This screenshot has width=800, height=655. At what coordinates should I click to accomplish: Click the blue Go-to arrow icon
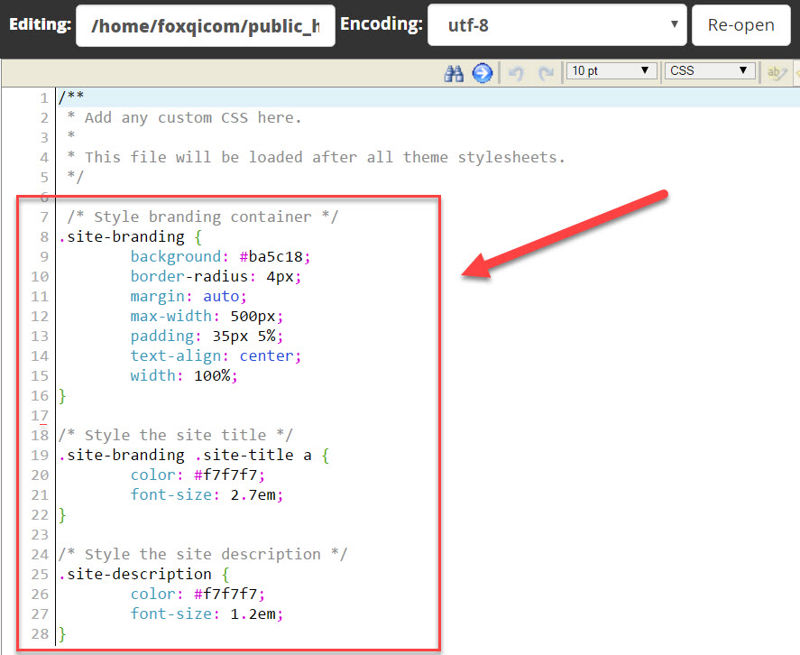coord(482,73)
